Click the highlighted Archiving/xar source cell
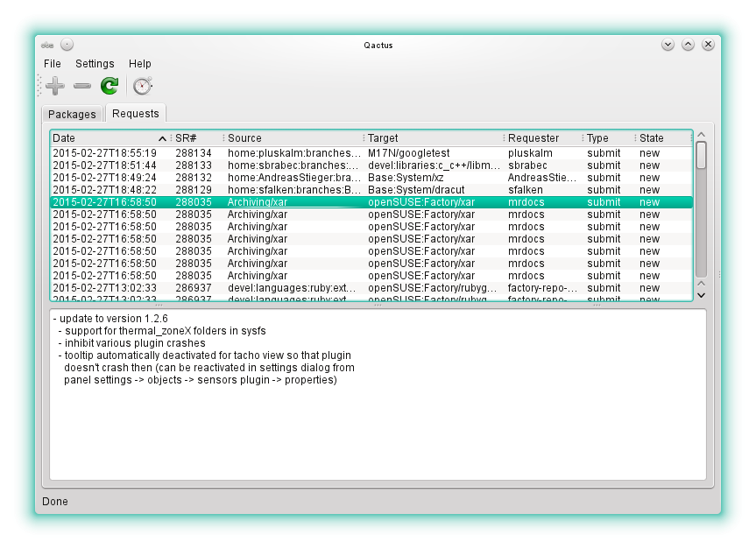This screenshot has height=549, width=756. [258, 202]
